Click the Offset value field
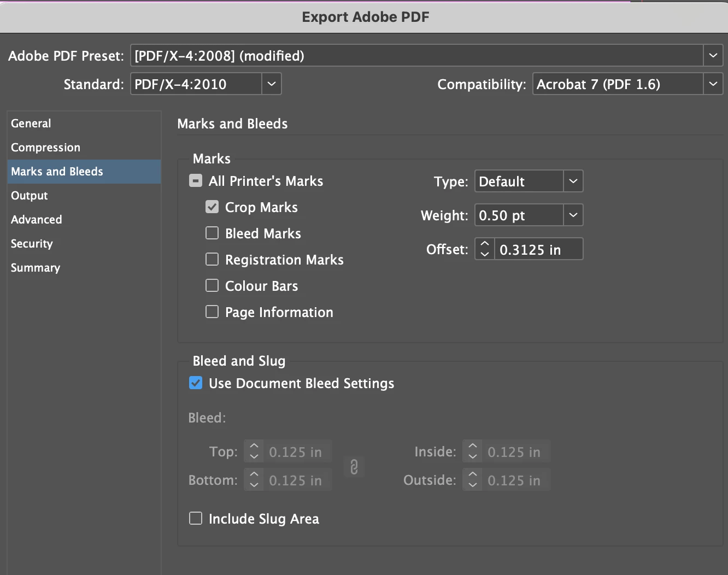 (x=538, y=250)
